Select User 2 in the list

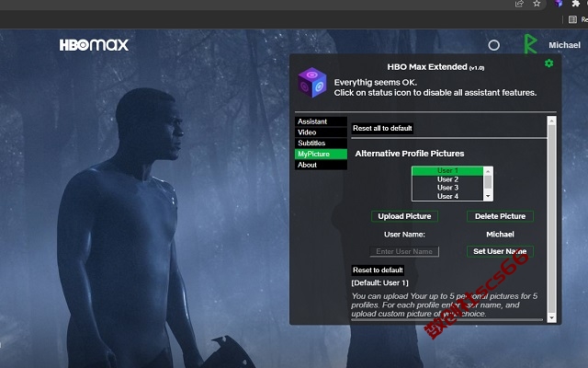(x=447, y=179)
